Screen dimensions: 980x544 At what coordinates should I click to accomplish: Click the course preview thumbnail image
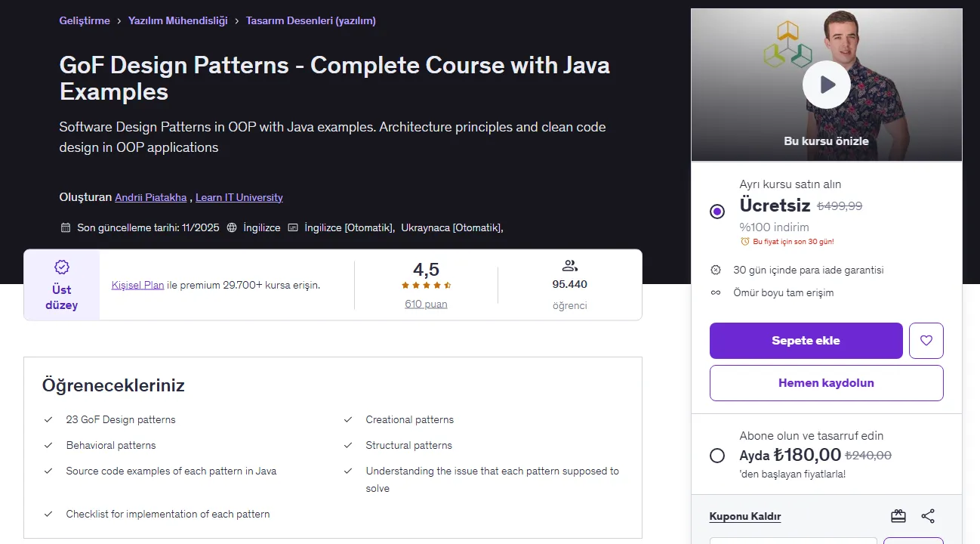pos(826,85)
